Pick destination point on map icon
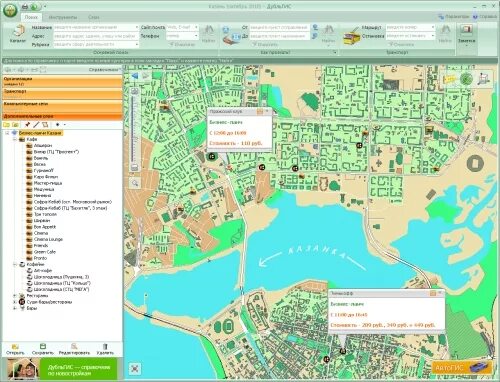 [315, 36]
